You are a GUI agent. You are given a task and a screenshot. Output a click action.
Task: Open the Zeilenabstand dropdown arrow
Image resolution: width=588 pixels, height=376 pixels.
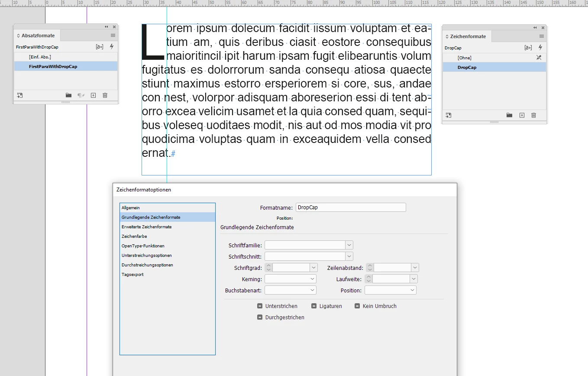pyautogui.click(x=415, y=268)
